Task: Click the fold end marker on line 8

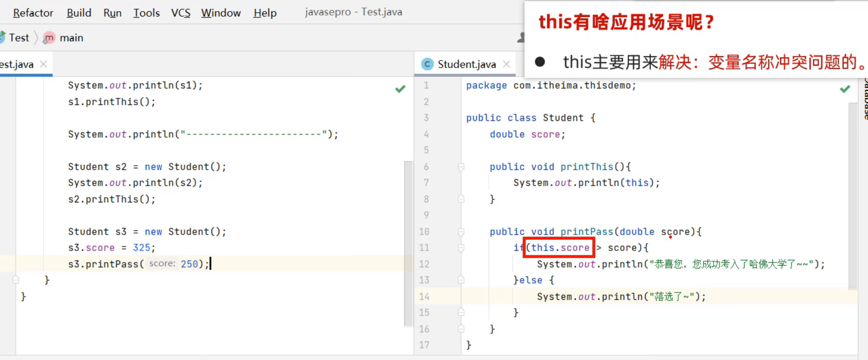Action: click(461, 199)
